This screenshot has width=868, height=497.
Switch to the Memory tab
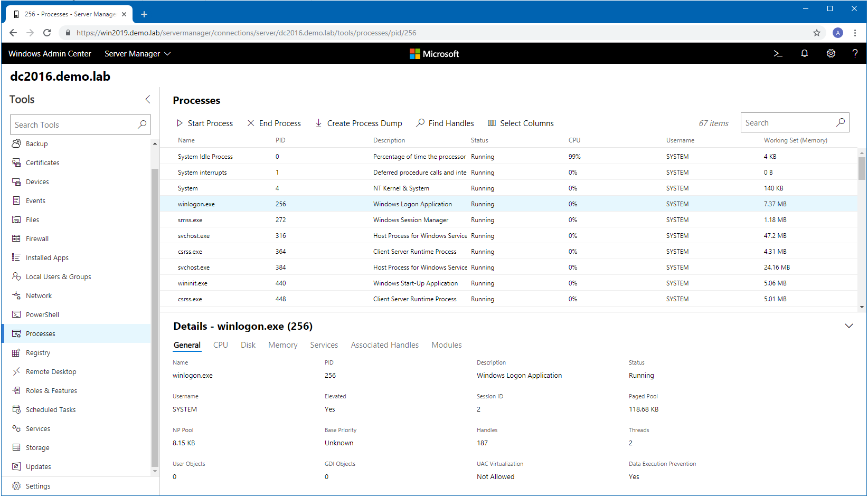282,345
